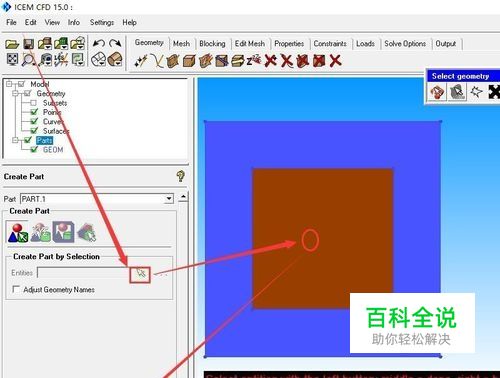Select the Zoom magnifier tool
This screenshot has height=378, width=500.
[29, 60]
